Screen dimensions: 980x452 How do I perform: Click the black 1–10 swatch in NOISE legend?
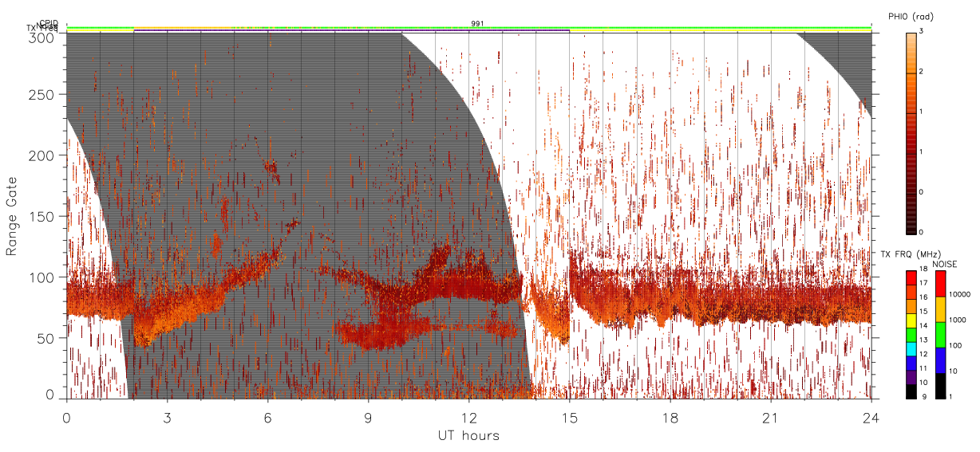click(941, 385)
